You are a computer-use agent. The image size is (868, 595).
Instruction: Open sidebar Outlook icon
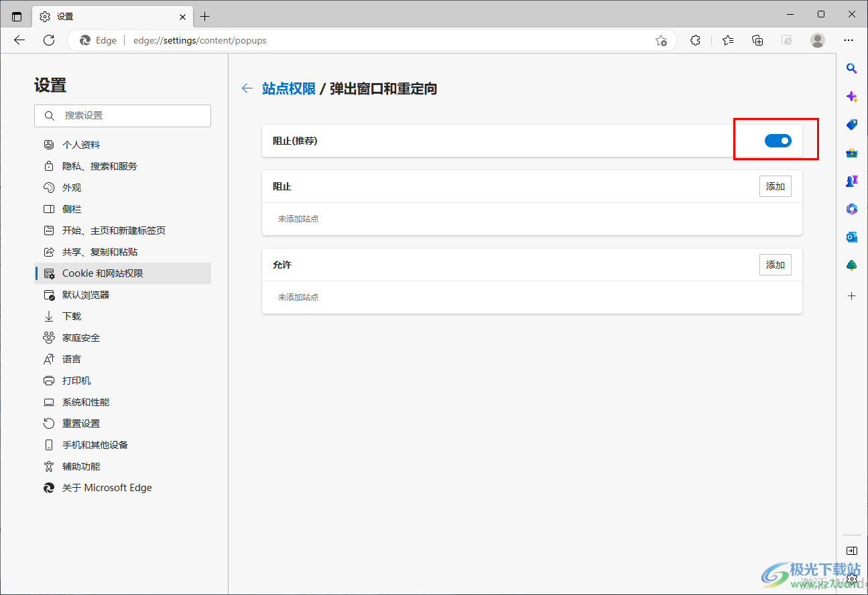point(852,237)
